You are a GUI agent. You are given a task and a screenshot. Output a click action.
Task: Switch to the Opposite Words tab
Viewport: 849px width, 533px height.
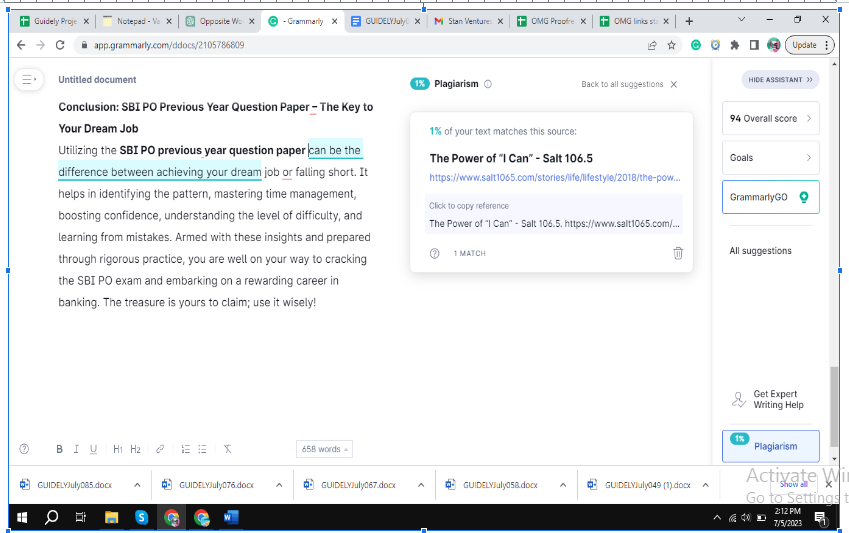218,21
